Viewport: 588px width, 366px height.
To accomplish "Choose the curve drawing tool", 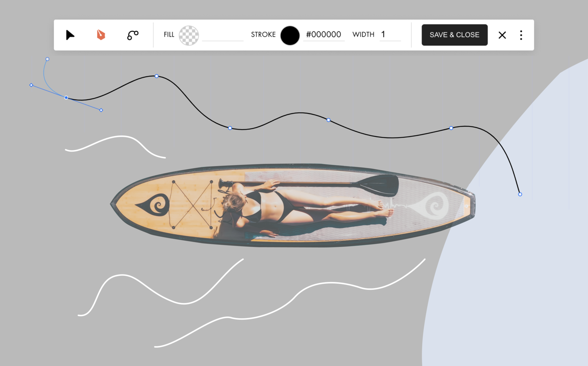I will point(133,35).
